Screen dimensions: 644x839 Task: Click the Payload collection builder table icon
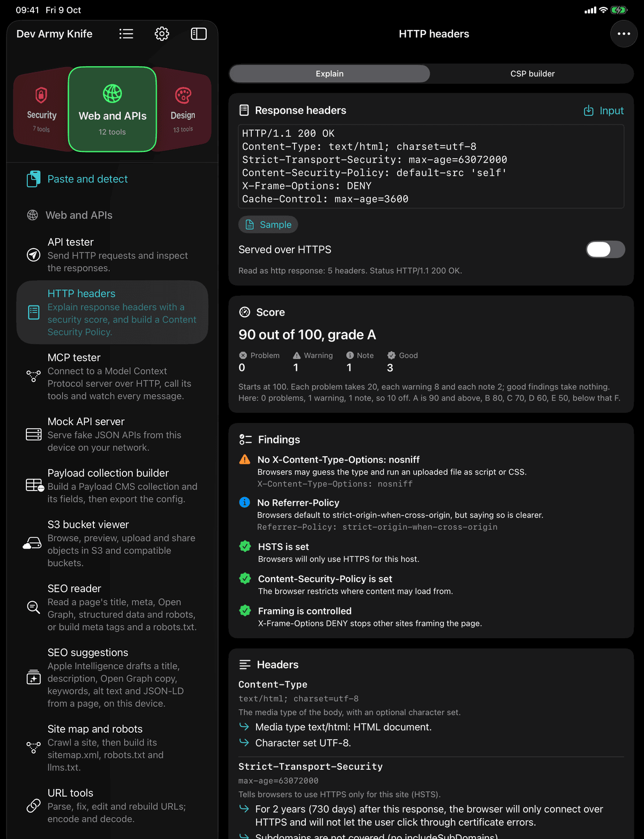[x=34, y=485]
